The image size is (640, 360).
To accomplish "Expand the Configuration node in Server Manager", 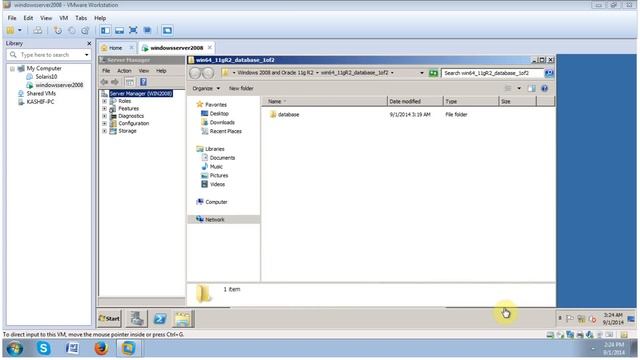I will [104, 123].
